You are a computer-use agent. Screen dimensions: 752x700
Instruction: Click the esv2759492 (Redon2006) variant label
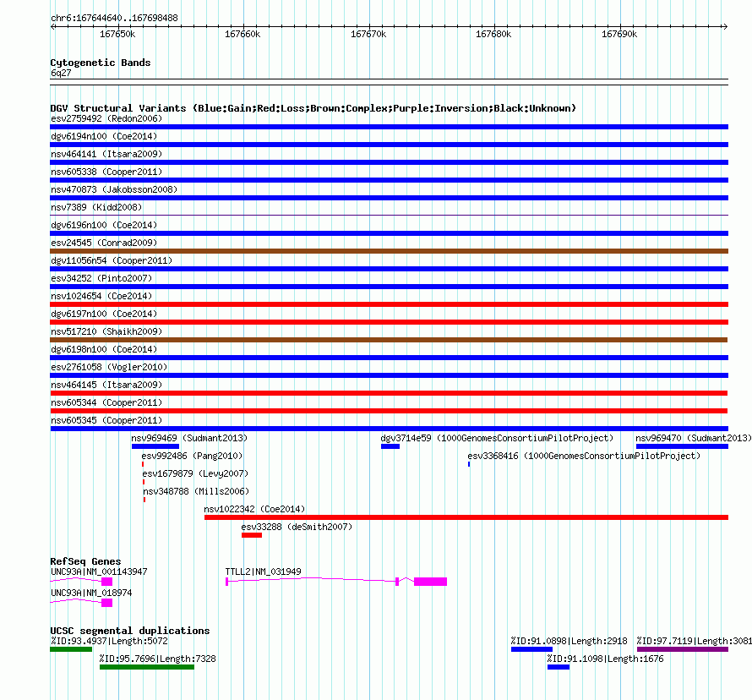[106, 118]
